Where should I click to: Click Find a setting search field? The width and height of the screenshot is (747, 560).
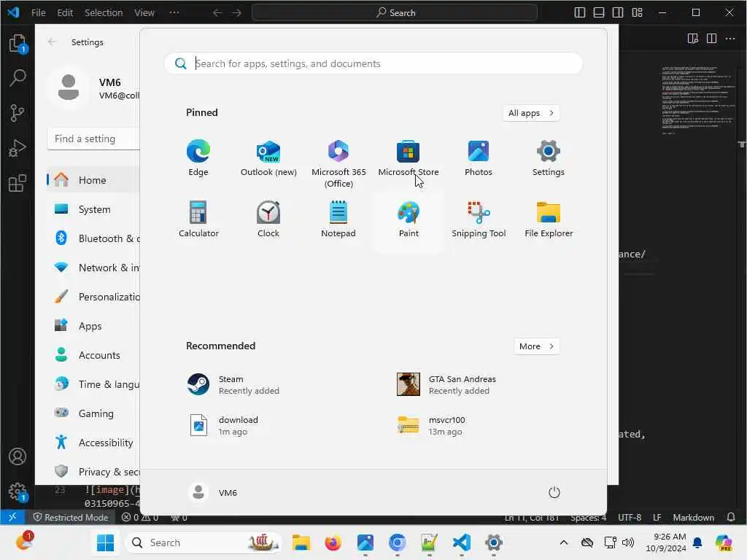tap(94, 139)
